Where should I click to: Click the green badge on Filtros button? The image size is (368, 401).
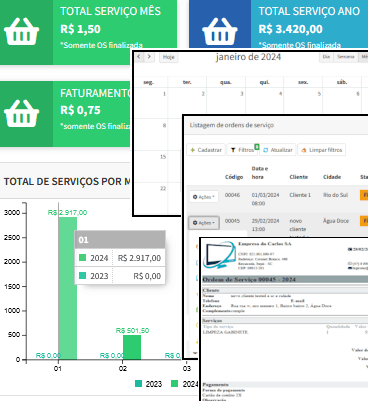tap(257, 147)
